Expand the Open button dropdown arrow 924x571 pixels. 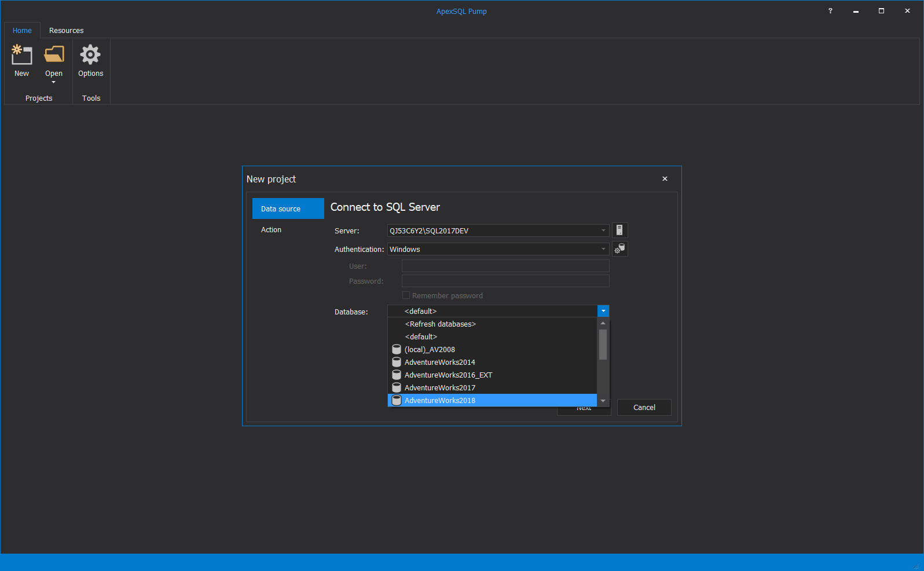click(54, 82)
